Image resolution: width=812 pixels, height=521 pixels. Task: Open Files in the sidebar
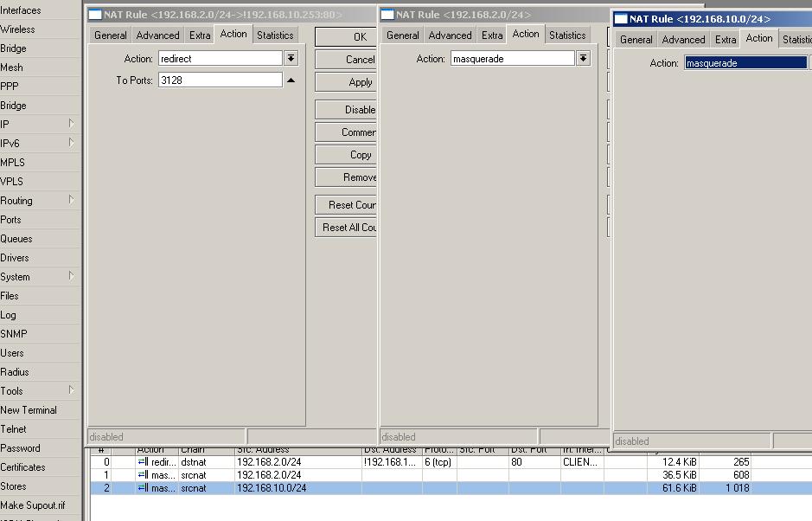point(10,295)
